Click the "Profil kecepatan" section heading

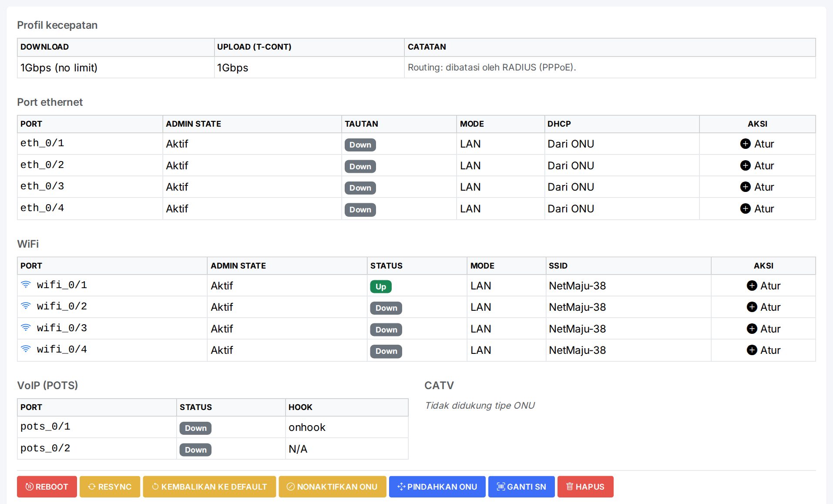(57, 25)
